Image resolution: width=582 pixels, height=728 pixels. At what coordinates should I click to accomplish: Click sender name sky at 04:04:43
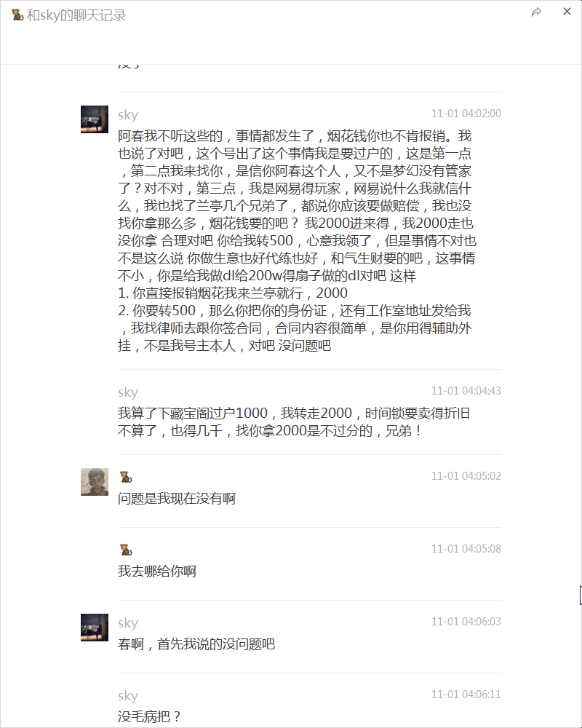point(128,392)
